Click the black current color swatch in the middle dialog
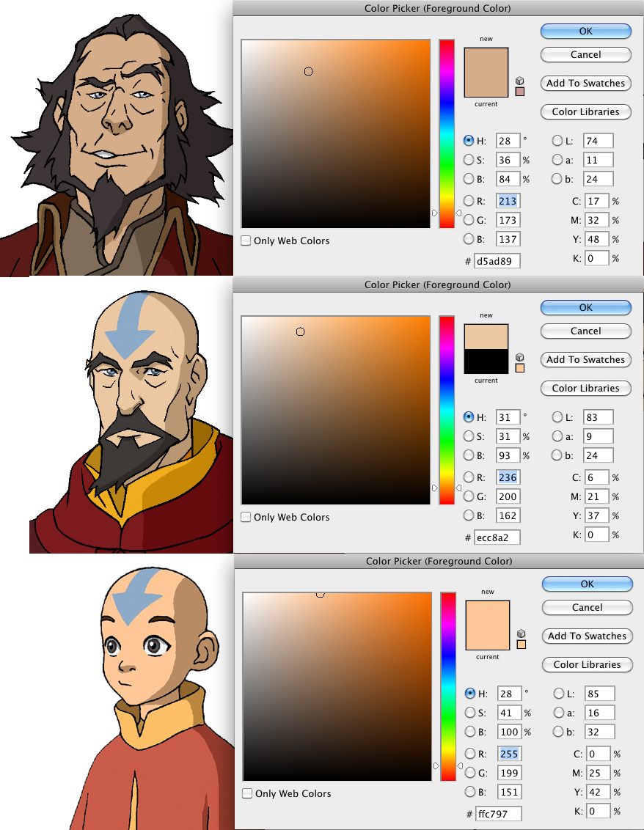644x830 pixels. (486, 361)
